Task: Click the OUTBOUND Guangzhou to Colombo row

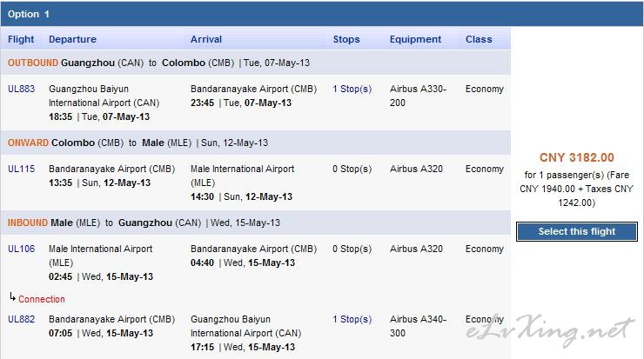Action: 256,63
